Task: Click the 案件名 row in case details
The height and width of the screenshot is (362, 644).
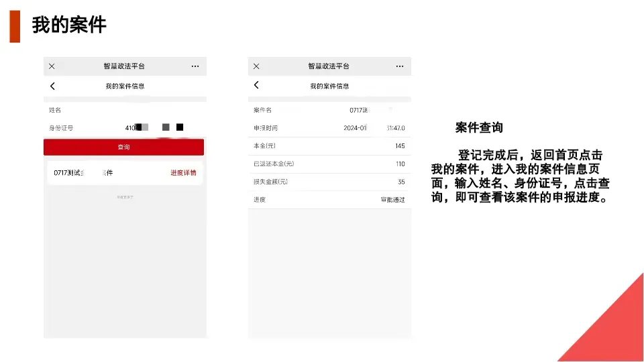Action: pos(329,110)
